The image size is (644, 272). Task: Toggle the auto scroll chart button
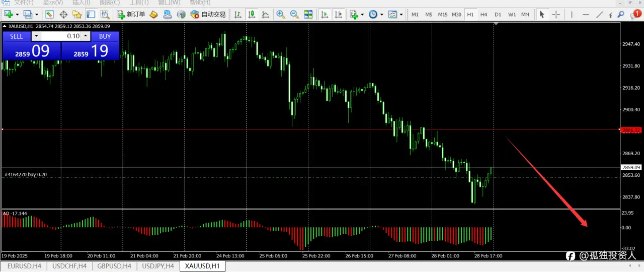pyautogui.click(x=325, y=15)
